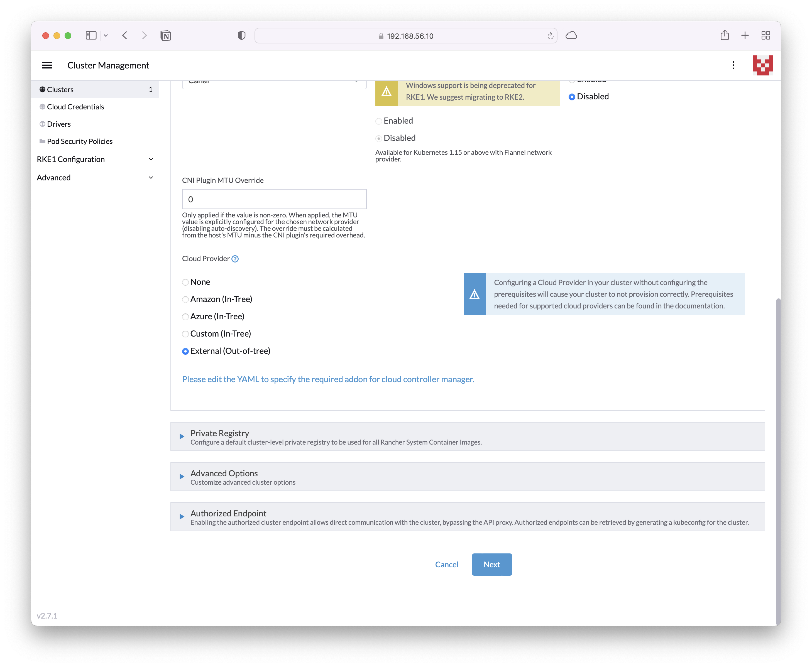812x667 pixels.
Task: Click the Next button
Action: click(491, 564)
